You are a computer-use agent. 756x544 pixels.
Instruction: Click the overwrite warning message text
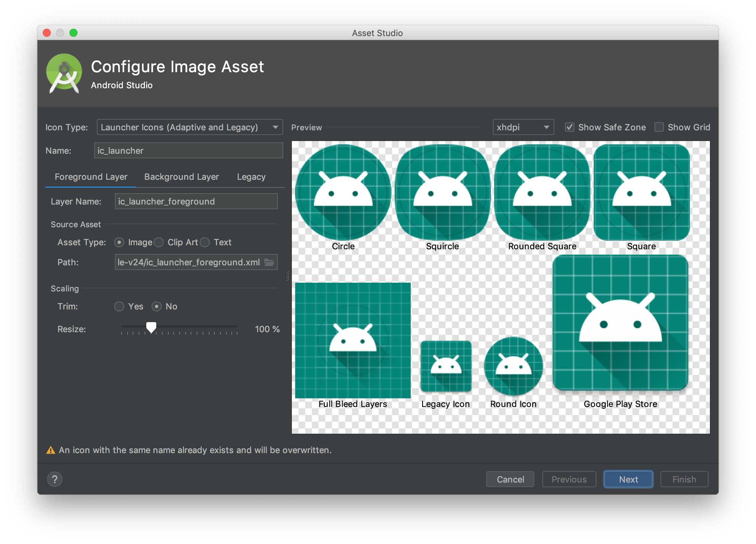pos(195,450)
